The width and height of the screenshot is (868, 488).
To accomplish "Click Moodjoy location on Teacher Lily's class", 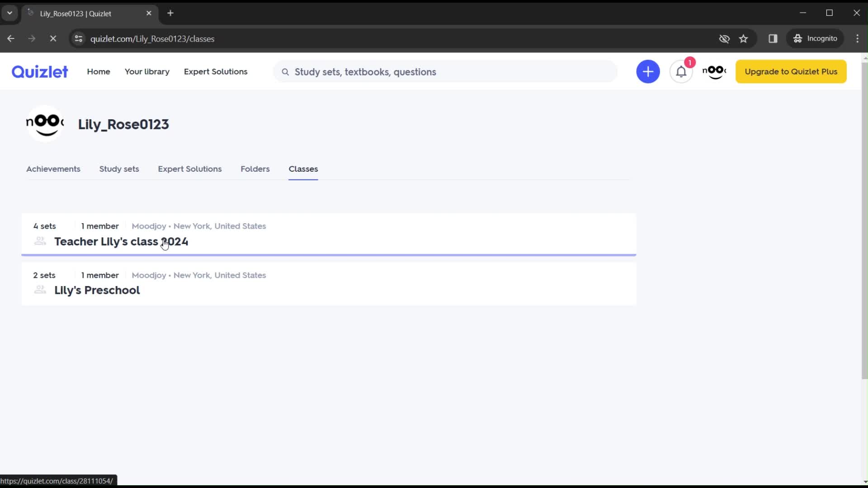I will [199, 226].
